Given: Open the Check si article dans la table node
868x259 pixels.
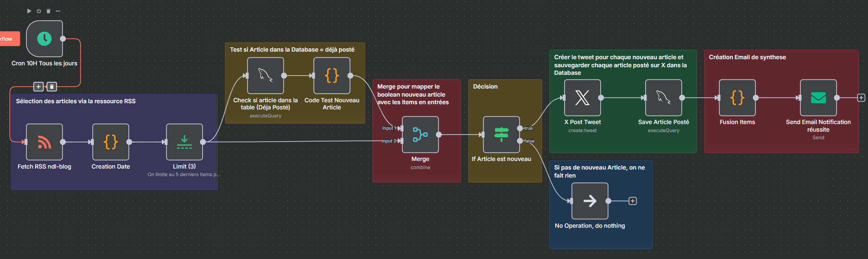Looking at the screenshot, I should pos(266,75).
